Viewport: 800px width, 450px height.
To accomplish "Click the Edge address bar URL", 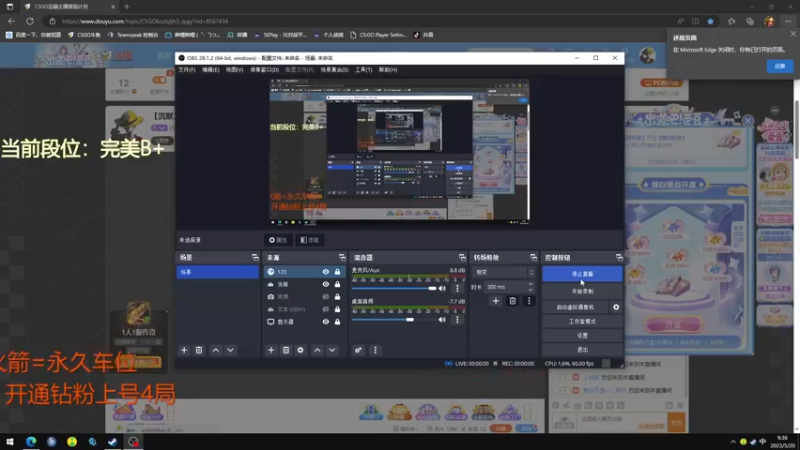I will point(145,21).
